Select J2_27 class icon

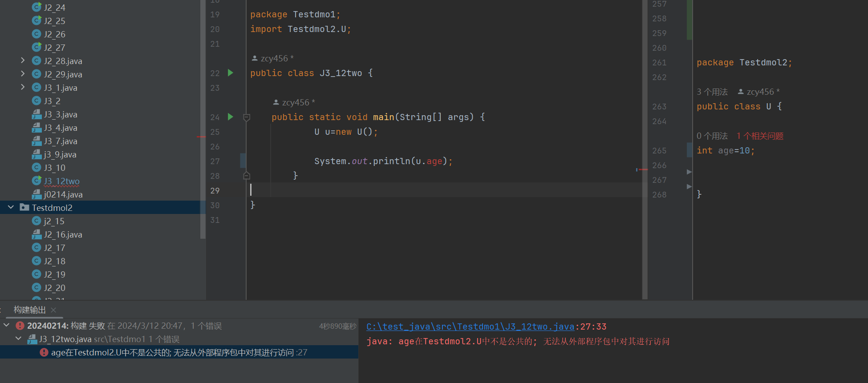point(37,47)
